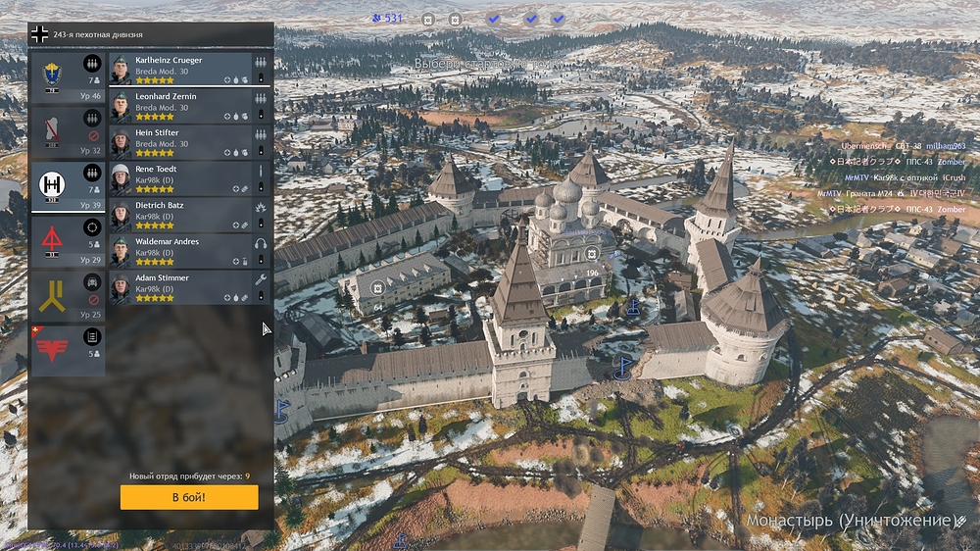Click Waldemar Andres' Kar98k (D) weapon label
Viewport: 980px width, 551px height.
click(x=155, y=253)
